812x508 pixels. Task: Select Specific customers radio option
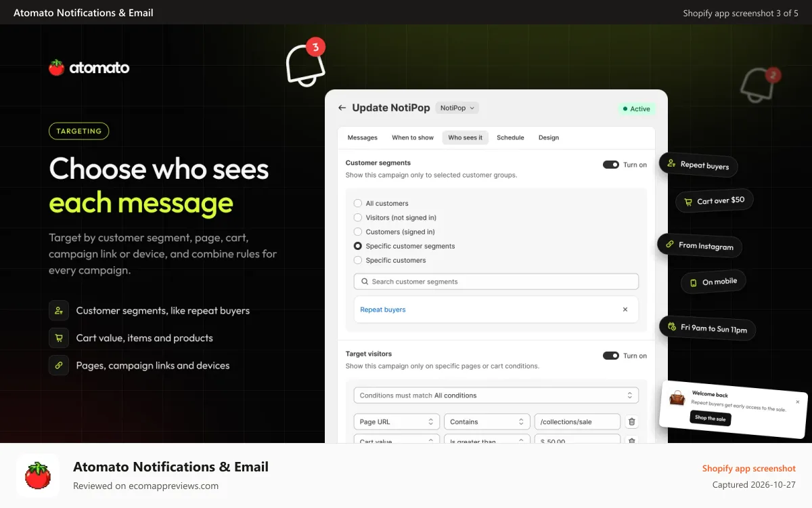[x=358, y=260]
